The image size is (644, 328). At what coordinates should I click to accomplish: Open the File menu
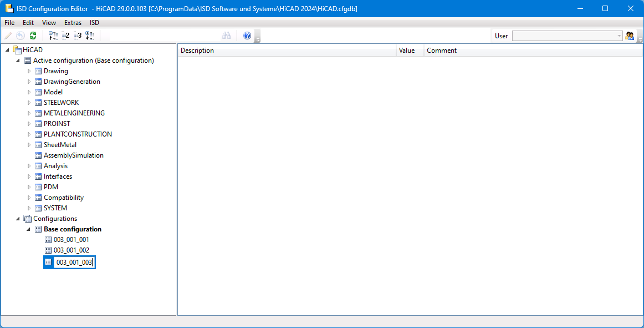(x=9, y=23)
